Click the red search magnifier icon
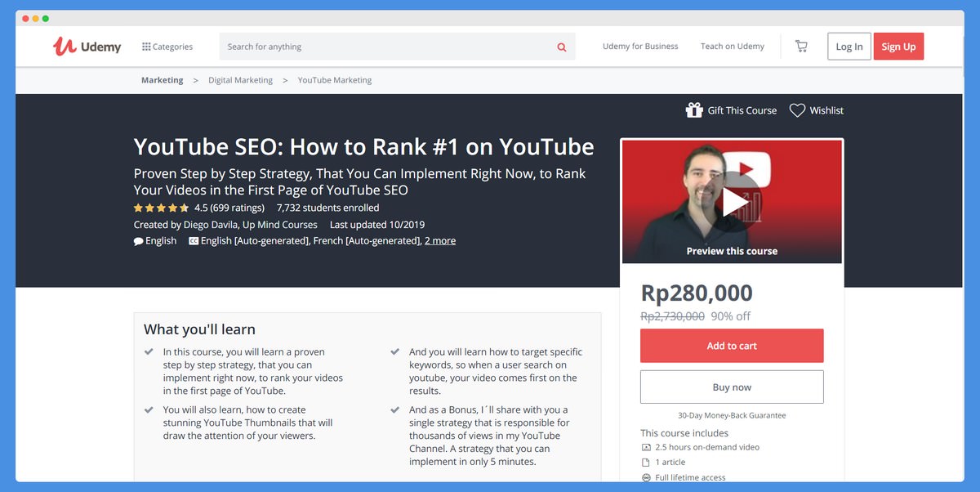Image resolution: width=980 pixels, height=492 pixels. point(562,47)
